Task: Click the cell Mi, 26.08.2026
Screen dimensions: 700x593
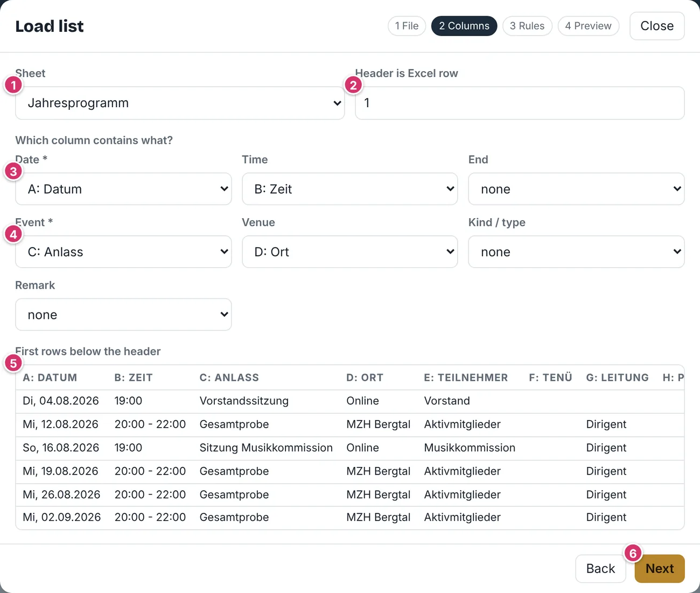Action: coord(61,494)
